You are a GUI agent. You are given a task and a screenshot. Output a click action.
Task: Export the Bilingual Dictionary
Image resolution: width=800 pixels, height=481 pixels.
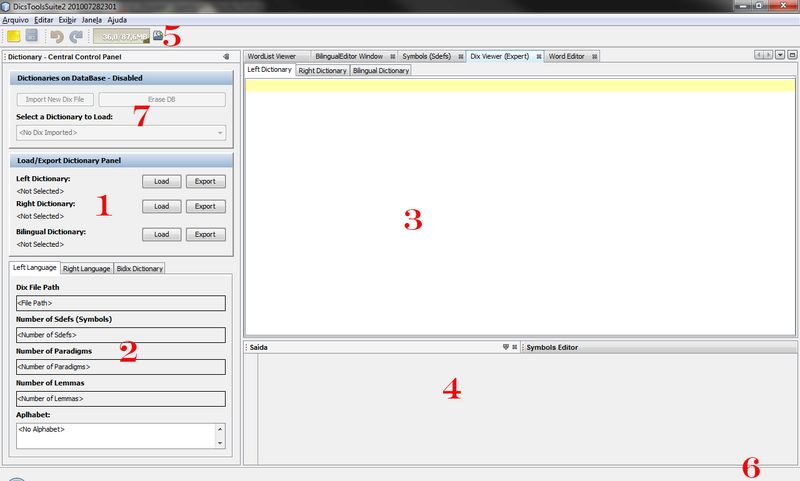coord(205,235)
